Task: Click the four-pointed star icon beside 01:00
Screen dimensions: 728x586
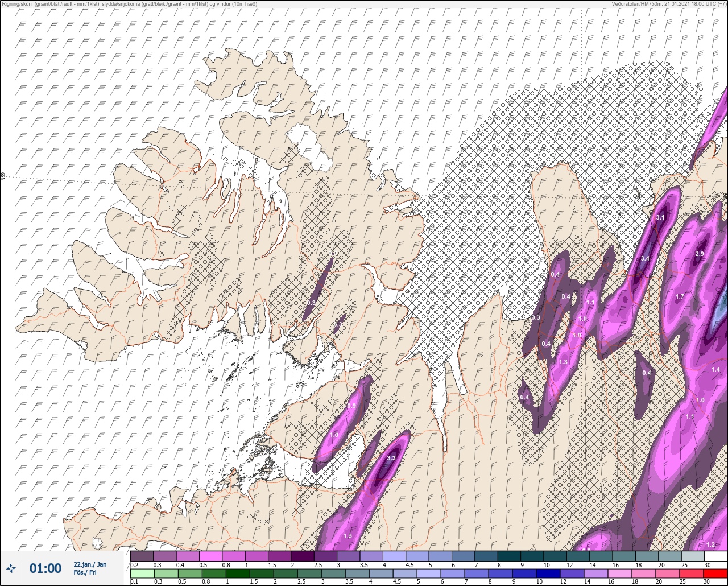Action: 11,568
